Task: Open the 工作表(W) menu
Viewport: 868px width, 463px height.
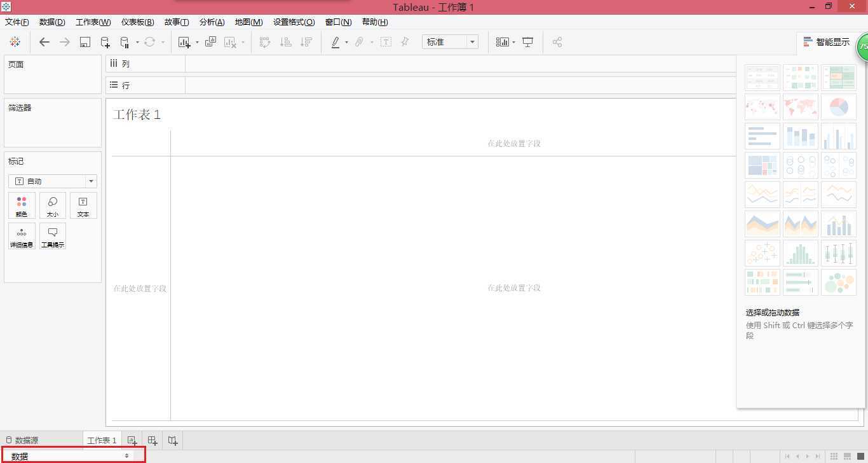Action: (x=93, y=22)
